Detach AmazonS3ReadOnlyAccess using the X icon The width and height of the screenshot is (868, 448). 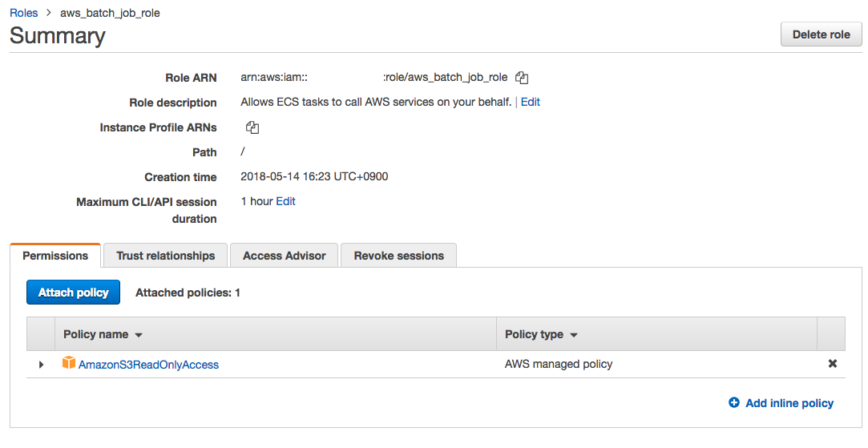(x=833, y=364)
